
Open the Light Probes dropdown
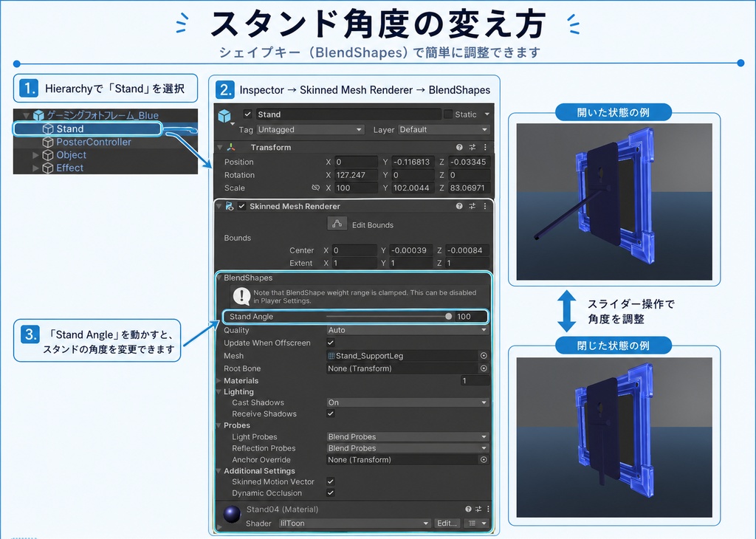tap(408, 437)
